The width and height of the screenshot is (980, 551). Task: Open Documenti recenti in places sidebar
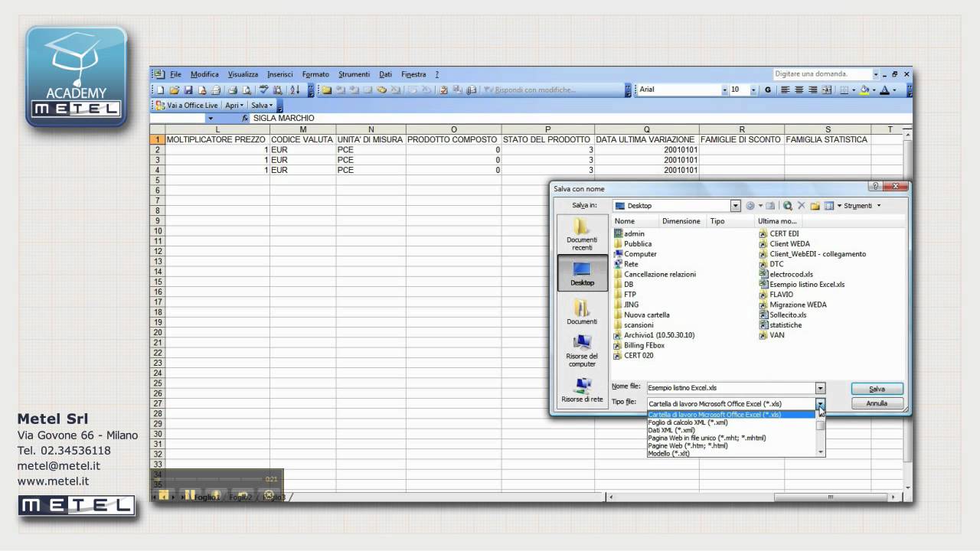click(x=582, y=233)
